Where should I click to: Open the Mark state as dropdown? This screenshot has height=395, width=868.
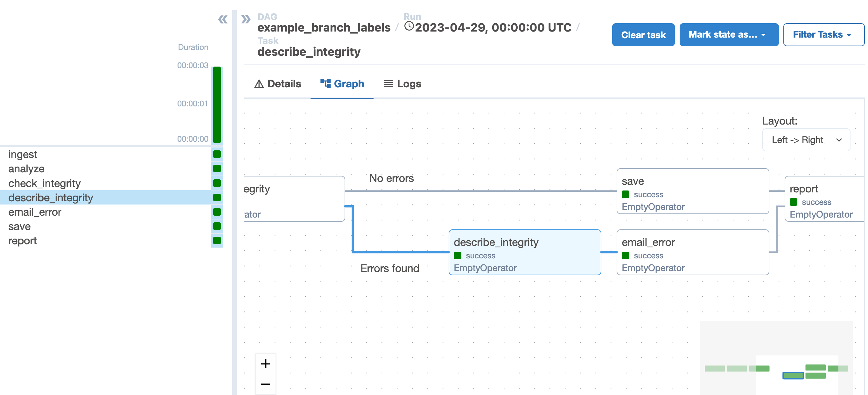pos(729,35)
